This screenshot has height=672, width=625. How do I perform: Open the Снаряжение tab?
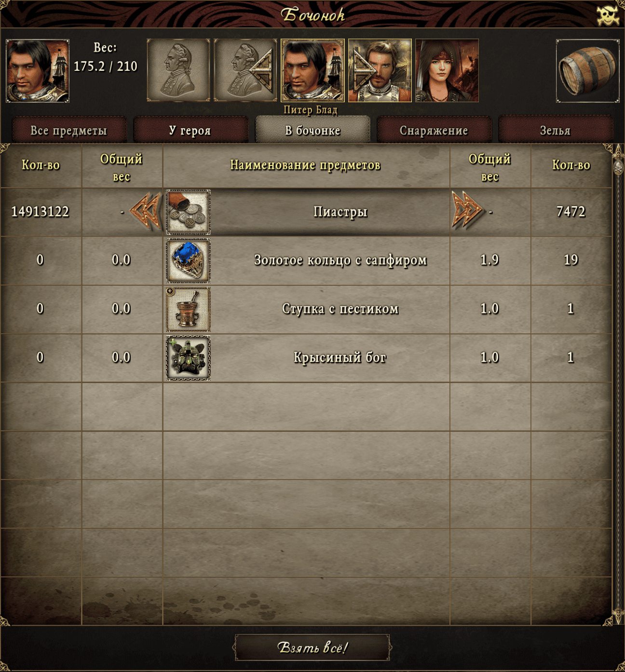pos(434,130)
